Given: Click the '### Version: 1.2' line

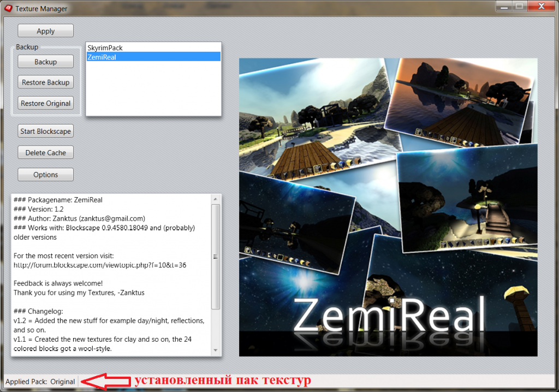Looking at the screenshot, I should click(x=39, y=209).
